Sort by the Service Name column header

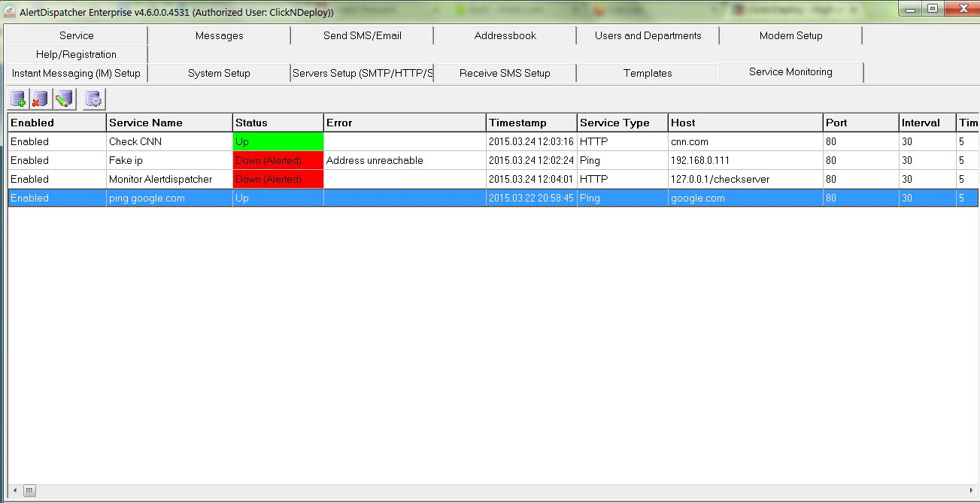pos(169,123)
